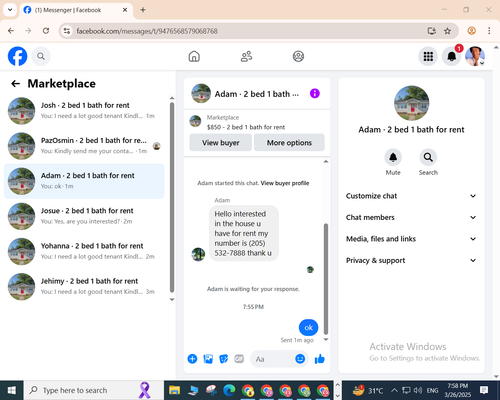Viewport: 500px width, 400px height.
Task: Click the sent 'ok' message bubble
Action: [x=308, y=328]
